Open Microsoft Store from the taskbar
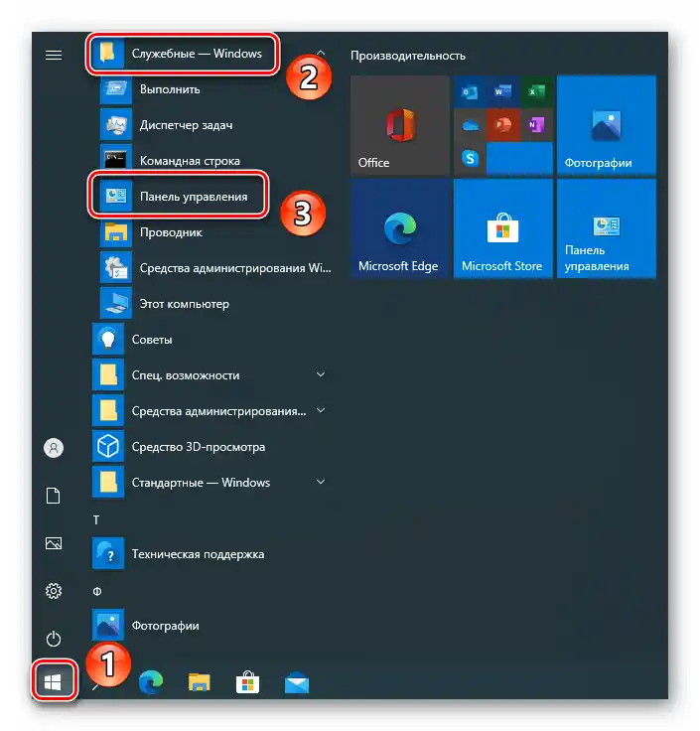Viewport: 700px width, 731px height. [248, 682]
